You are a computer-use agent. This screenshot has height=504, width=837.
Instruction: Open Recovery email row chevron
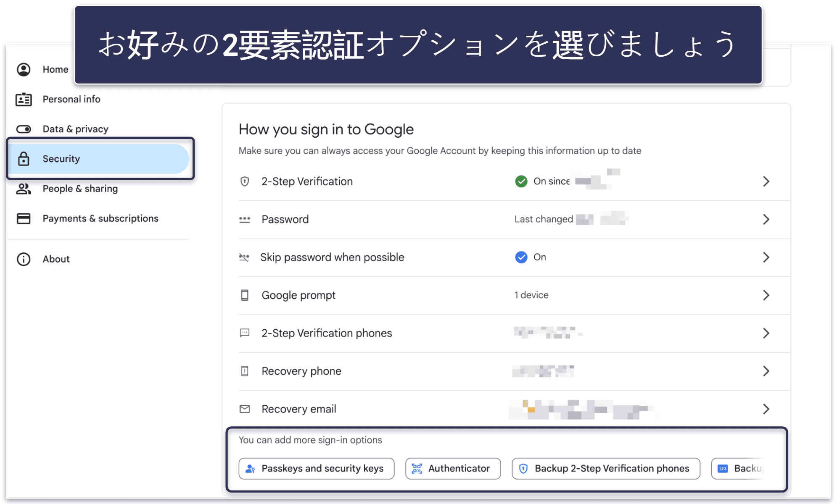pos(766,409)
